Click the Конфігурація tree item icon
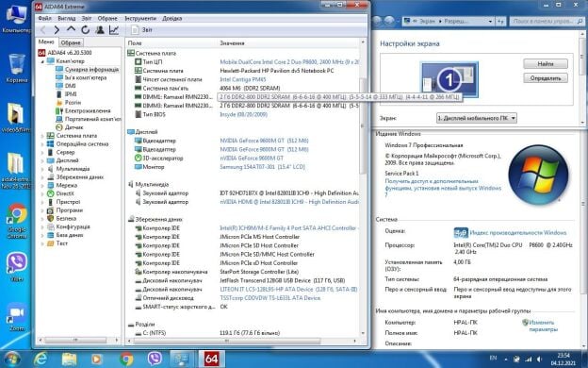This screenshot has height=368, width=588. (x=51, y=226)
